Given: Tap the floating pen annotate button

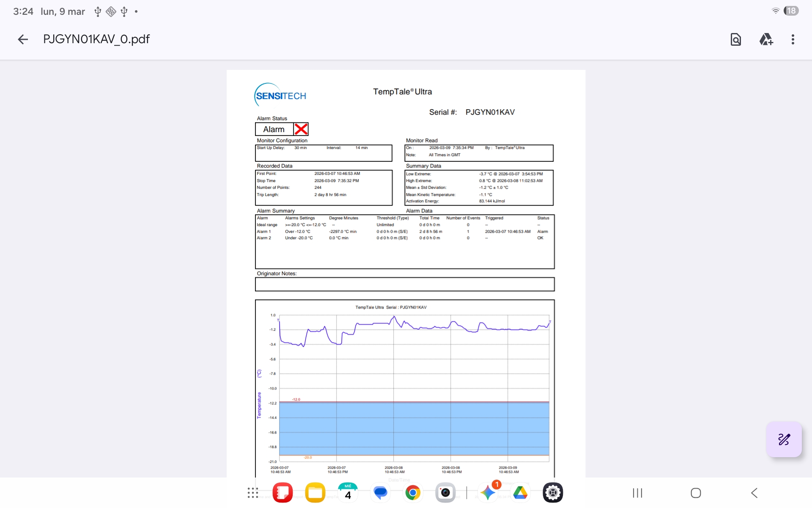Looking at the screenshot, I should tap(784, 439).
